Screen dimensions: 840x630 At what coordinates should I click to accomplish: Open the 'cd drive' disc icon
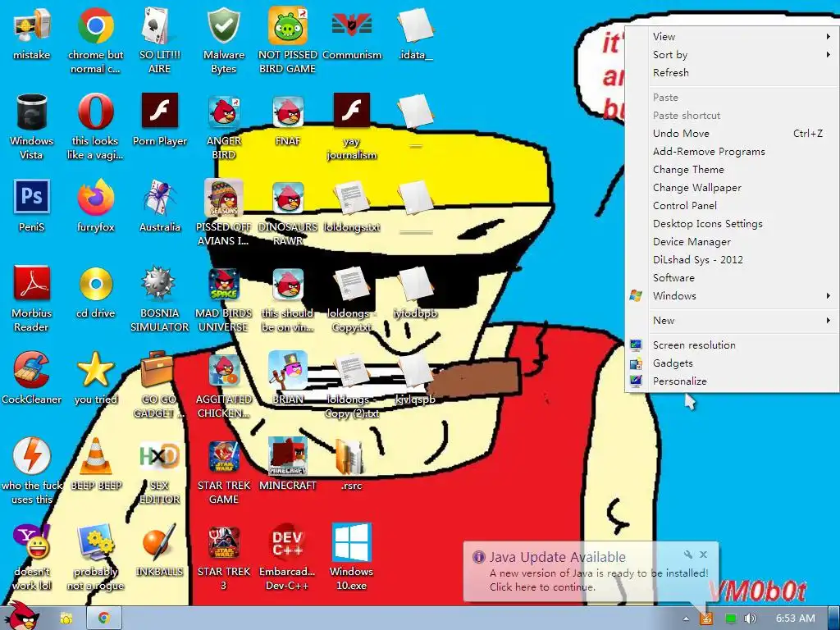pyautogui.click(x=95, y=283)
